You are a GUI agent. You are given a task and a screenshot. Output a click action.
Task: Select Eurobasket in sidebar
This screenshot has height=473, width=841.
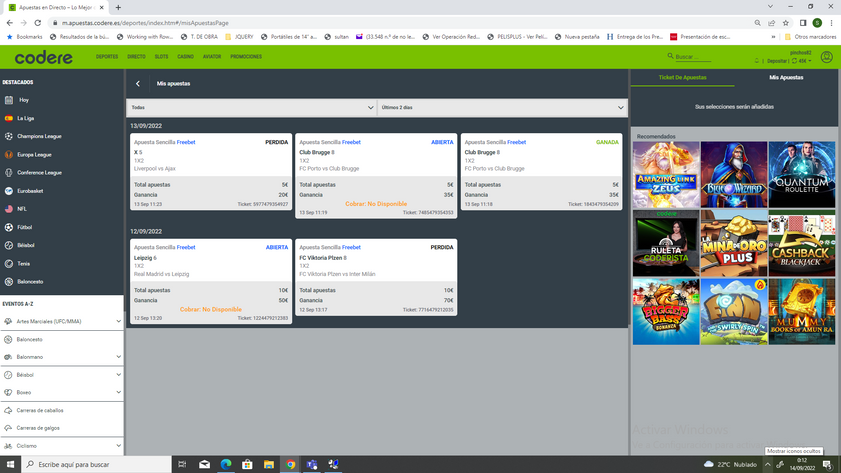click(x=30, y=191)
